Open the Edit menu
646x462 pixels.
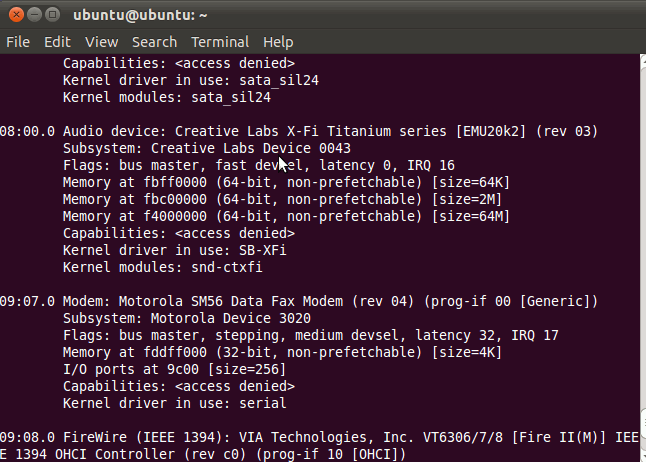pyautogui.click(x=57, y=42)
